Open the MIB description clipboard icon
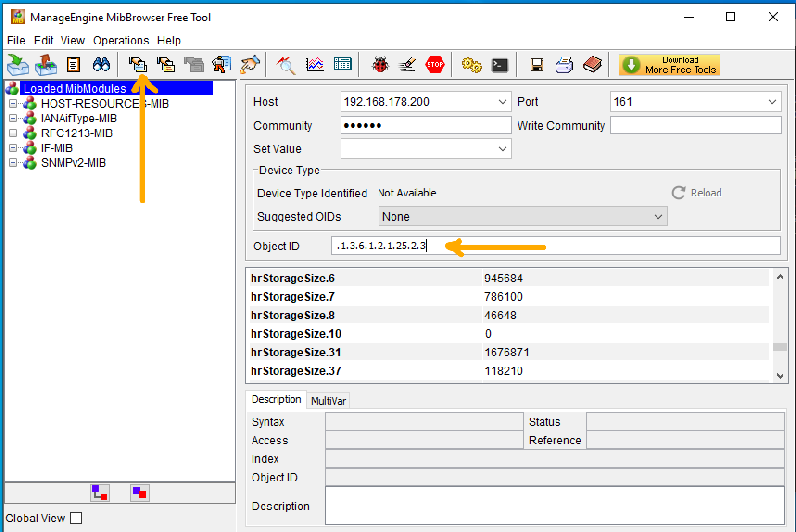Viewport: 796px width, 532px height. pos(74,64)
